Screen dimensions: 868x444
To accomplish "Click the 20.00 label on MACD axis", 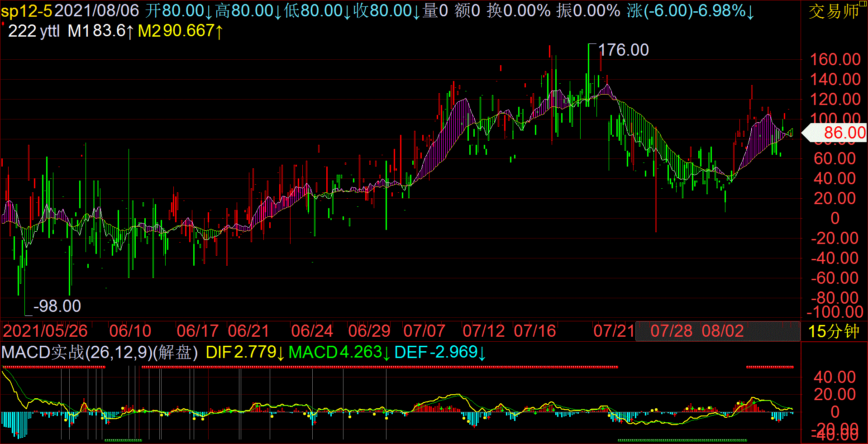I will (x=835, y=394).
